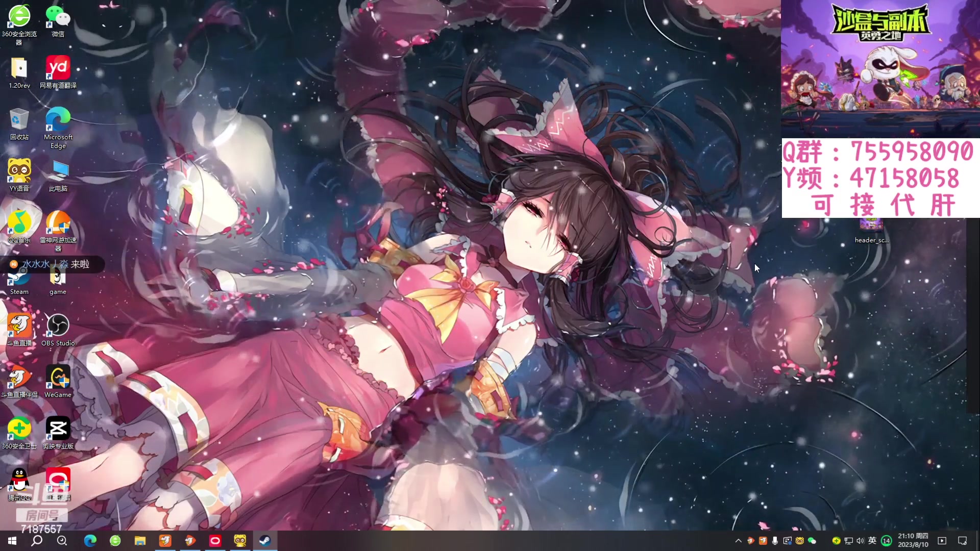Open the Windows Start menu
This screenshot has height=551, width=980.
[x=12, y=541]
